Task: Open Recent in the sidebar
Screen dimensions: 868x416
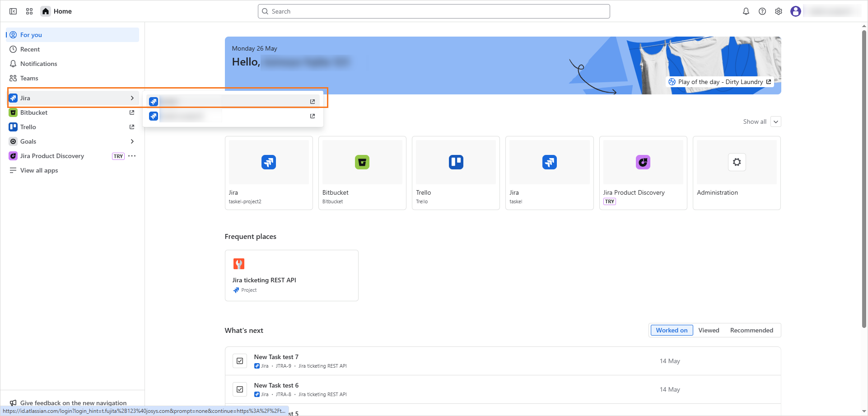Action: [73, 49]
